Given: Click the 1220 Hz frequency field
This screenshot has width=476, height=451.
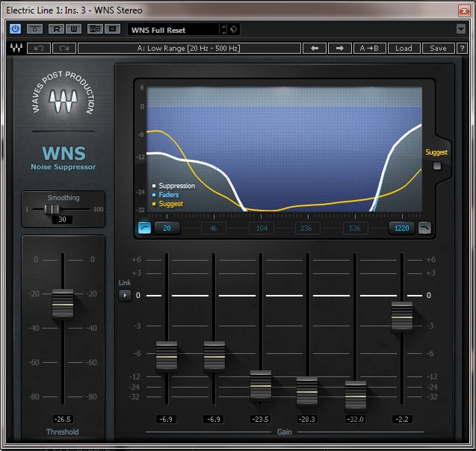Looking at the screenshot, I should (401, 228).
